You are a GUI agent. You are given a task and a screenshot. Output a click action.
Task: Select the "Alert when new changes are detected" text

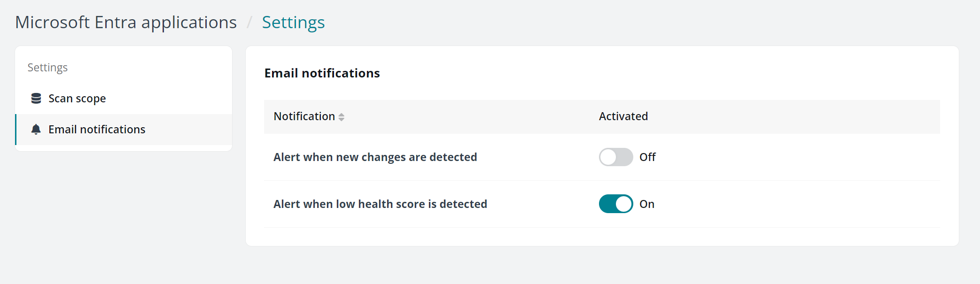375,157
